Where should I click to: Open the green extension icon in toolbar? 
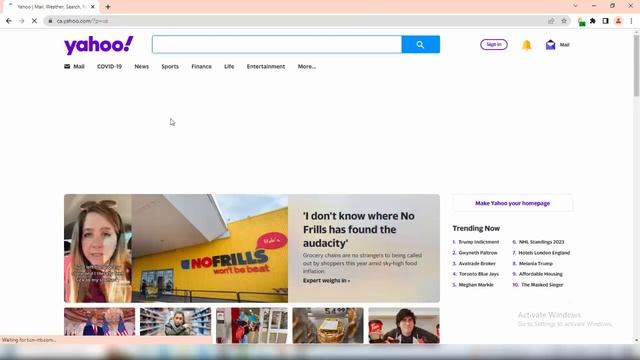pos(581,21)
